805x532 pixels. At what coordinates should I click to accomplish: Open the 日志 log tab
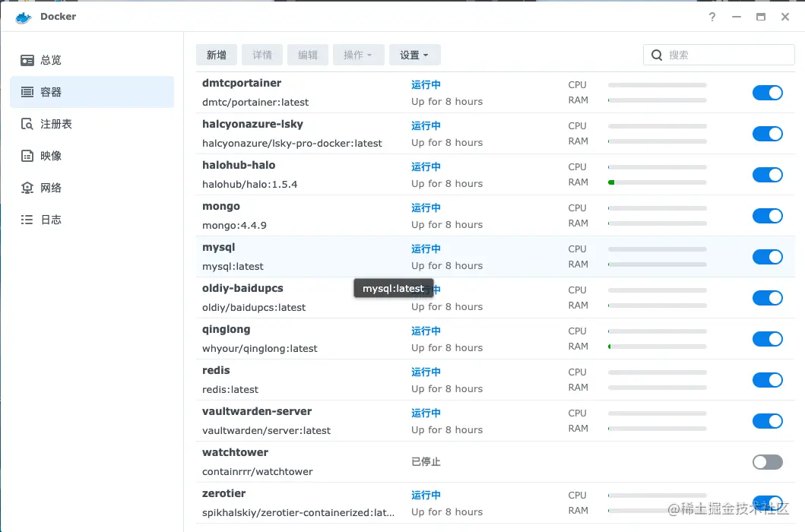92,220
